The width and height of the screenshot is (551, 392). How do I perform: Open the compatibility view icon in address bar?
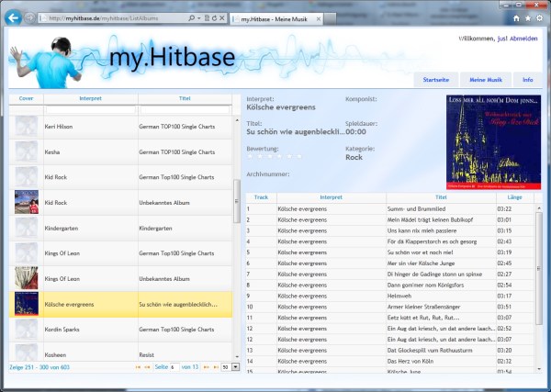[x=207, y=18]
